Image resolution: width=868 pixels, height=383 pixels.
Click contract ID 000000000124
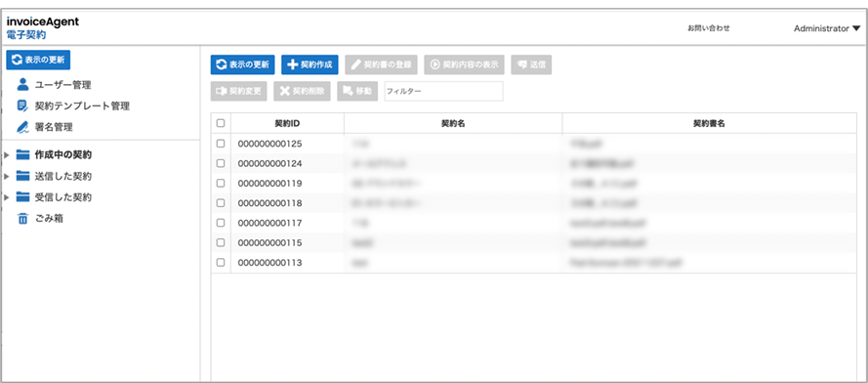point(270,163)
